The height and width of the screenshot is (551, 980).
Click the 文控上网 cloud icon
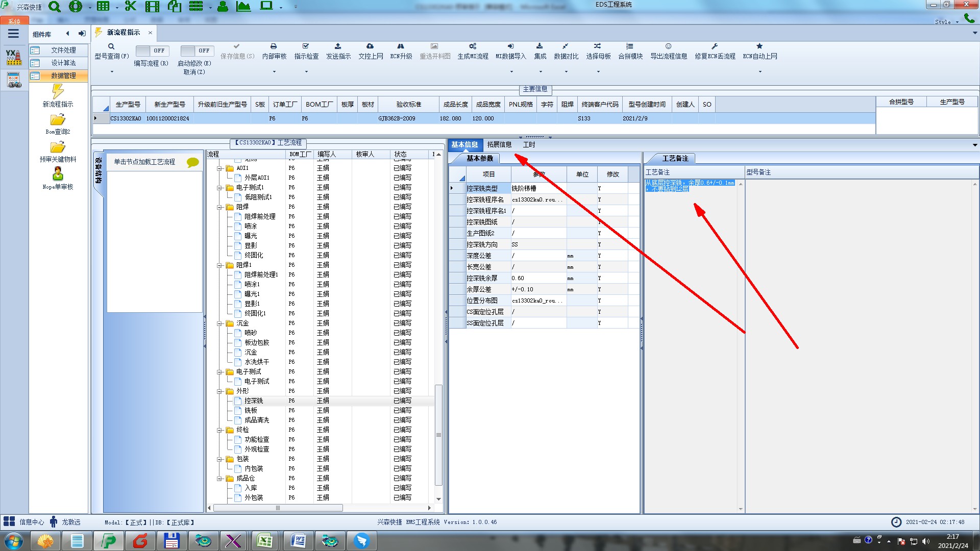(370, 46)
